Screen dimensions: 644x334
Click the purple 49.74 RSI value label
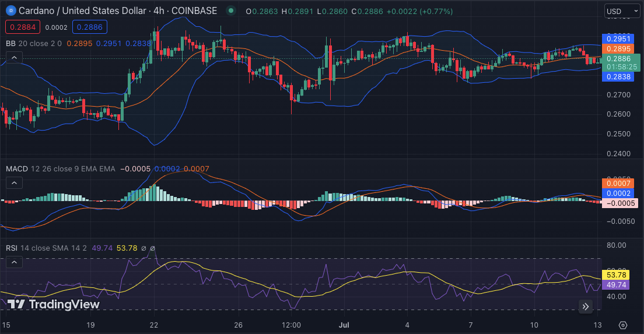tap(615, 285)
